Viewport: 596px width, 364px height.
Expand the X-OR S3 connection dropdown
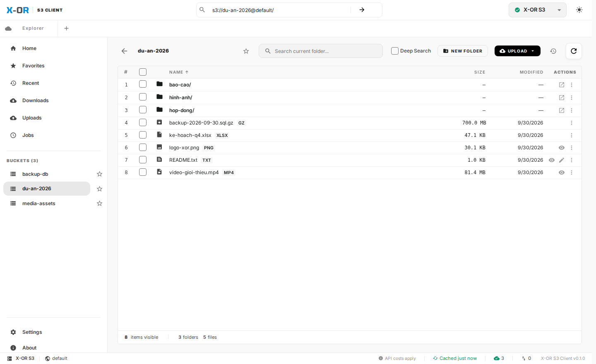pyautogui.click(x=538, y=10)
